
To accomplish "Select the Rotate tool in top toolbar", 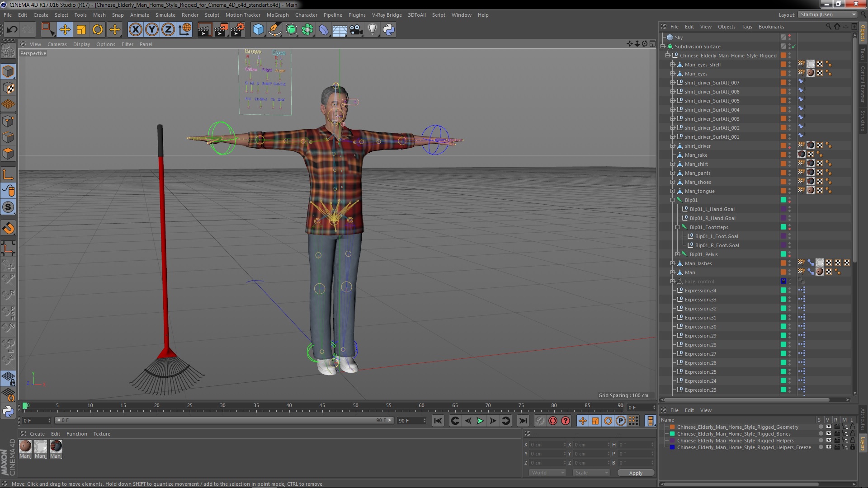I will (x=98, y=30).
